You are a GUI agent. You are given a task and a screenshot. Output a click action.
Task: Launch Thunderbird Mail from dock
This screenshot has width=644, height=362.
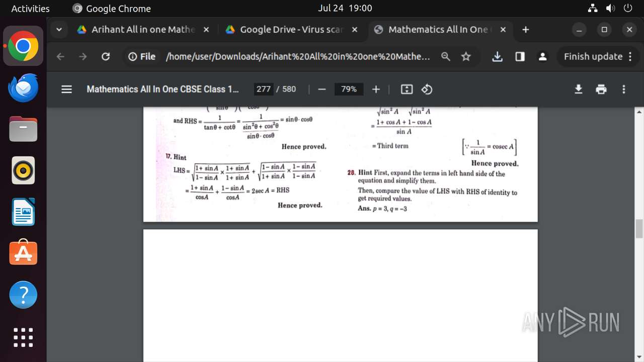[23, 87]
